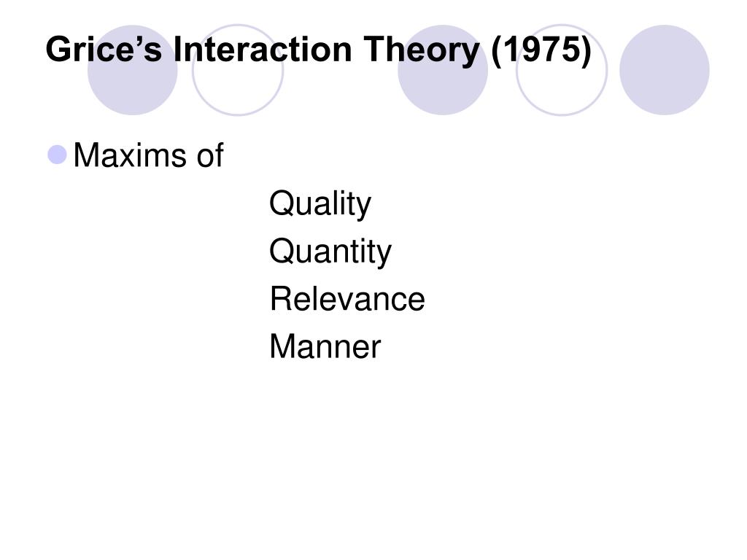Click the capital M of "Manner"
Image resolution: width=747 pixels, height=560 pixels.
(x=284, y=346)
